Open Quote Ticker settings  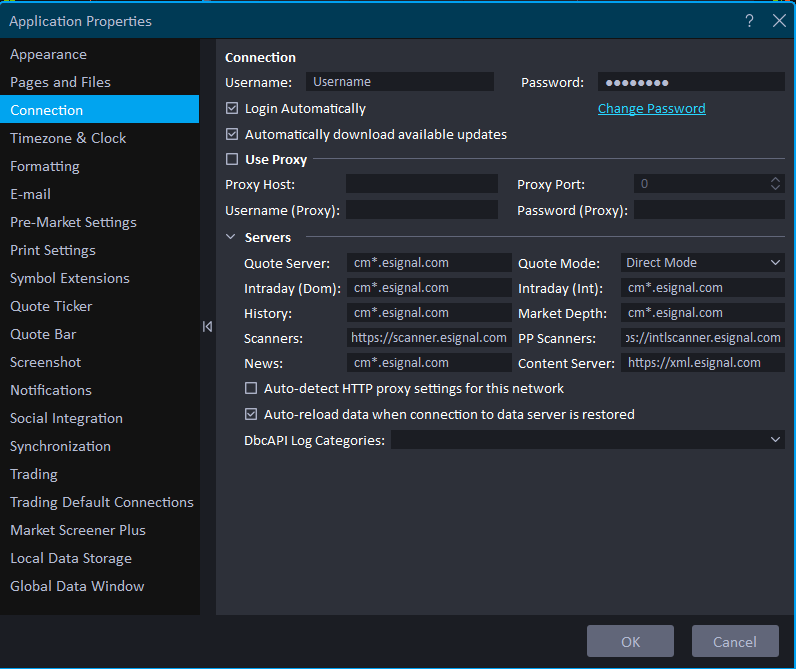[x=100, y=306]
